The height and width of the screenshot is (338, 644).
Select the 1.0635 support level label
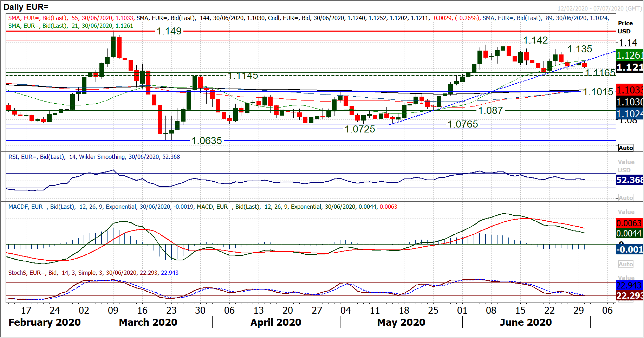pos(207,141)
